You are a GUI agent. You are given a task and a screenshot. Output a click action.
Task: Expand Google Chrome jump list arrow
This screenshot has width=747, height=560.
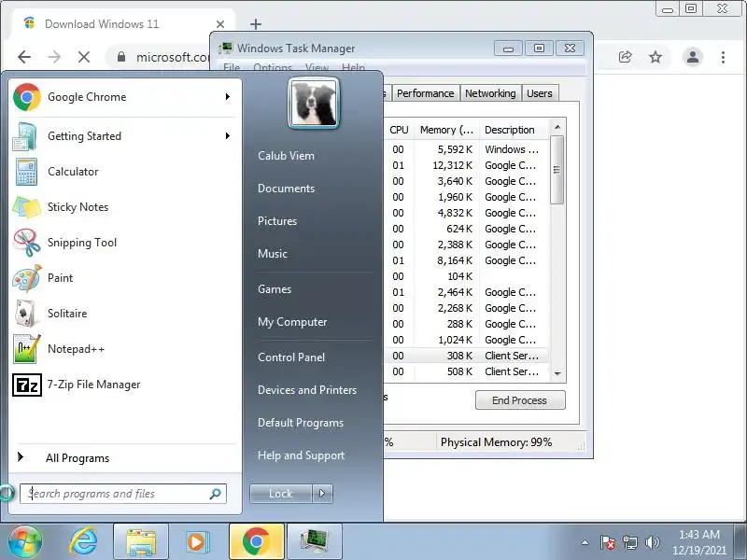point(228,97)
